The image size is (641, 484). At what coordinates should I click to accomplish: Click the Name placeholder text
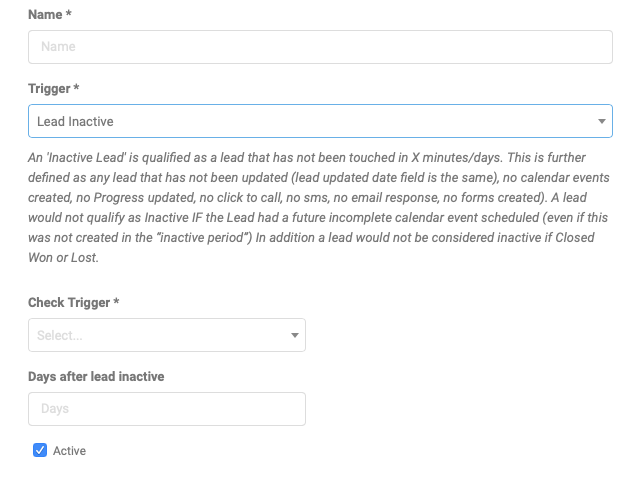58,47
